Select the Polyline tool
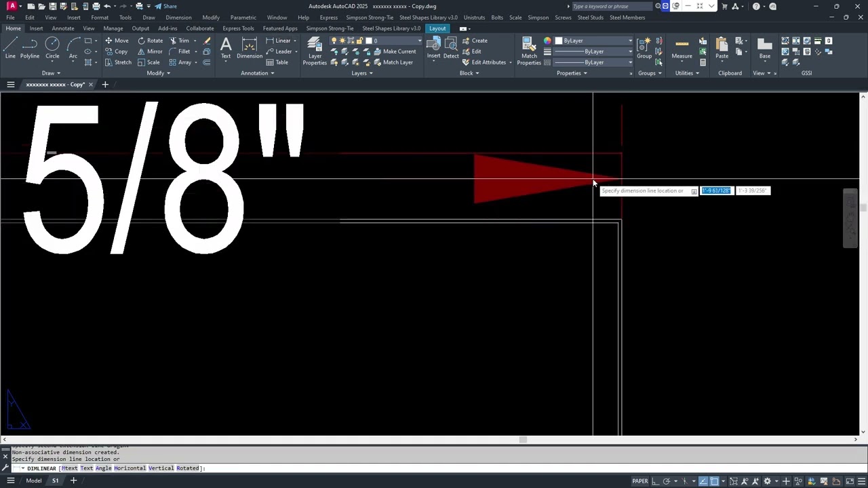The height and width of the screenshot is (488, 868). coord(30,48)
